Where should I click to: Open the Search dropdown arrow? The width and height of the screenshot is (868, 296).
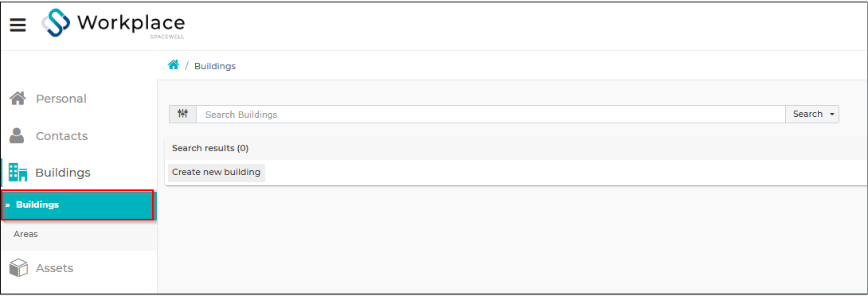click(x=832, y=115)
